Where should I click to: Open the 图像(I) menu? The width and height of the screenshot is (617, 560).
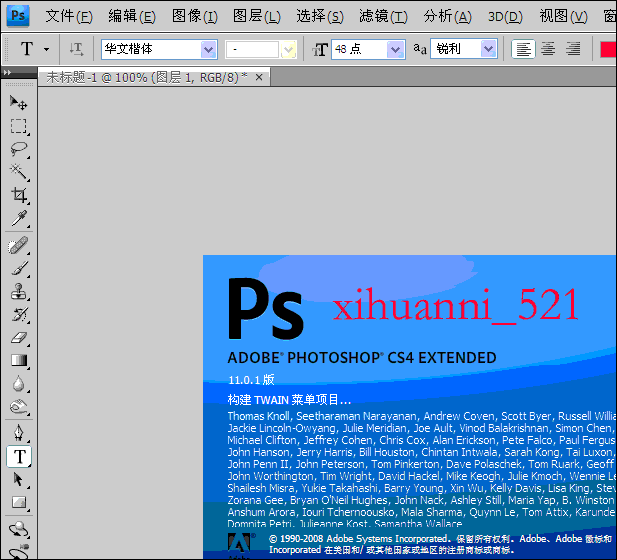194,17
